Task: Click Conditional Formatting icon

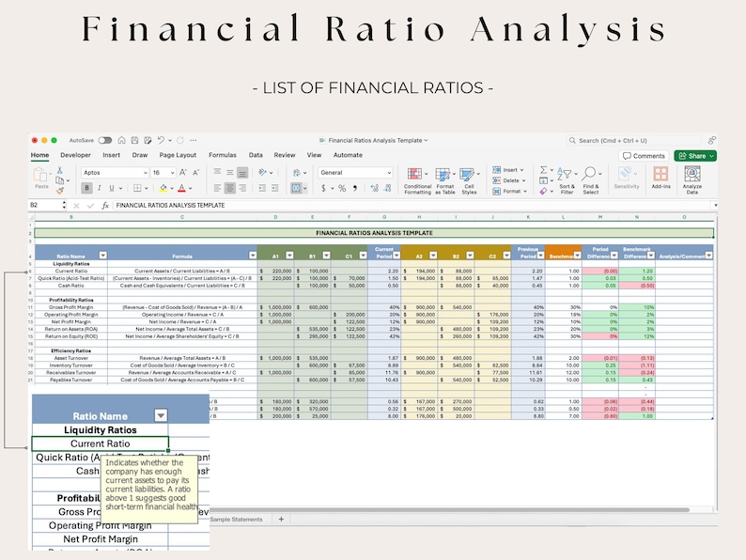Action: tap(415, 174)
